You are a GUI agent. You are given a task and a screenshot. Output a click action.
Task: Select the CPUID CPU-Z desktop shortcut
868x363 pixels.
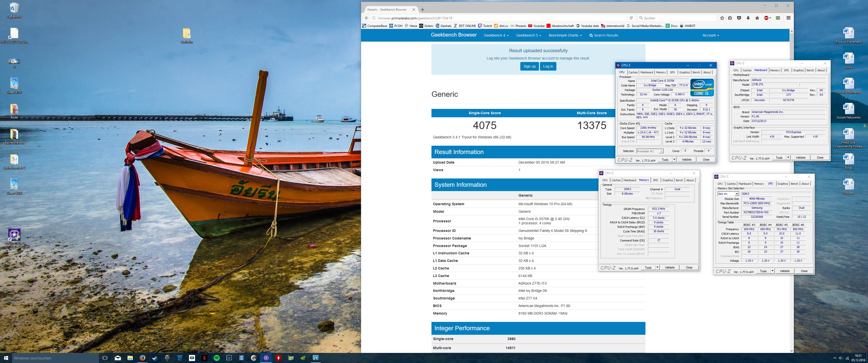click(x=14, y=237)
